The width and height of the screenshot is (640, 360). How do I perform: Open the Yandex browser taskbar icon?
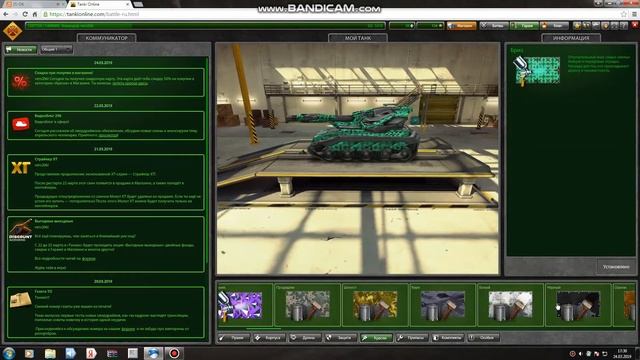91,353
